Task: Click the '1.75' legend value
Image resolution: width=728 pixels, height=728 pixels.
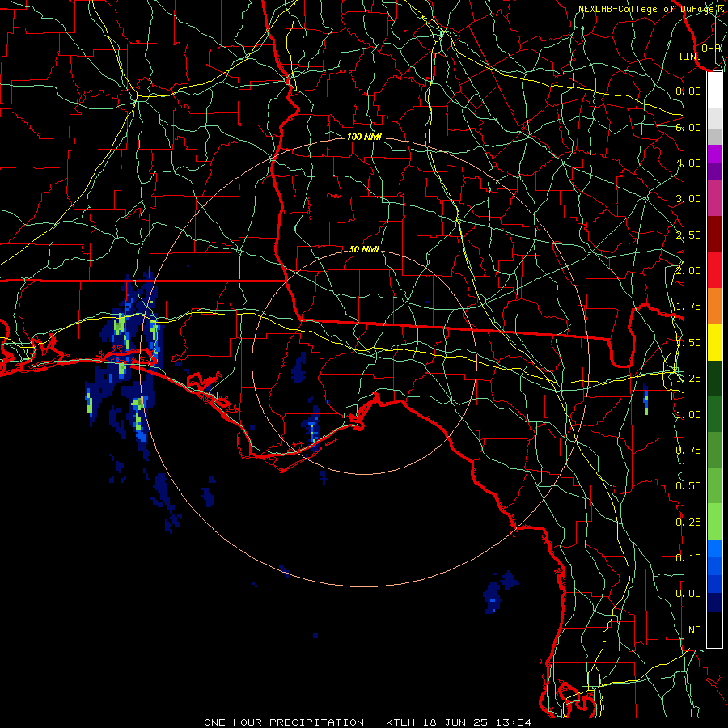Action: pyautogui.click(x=688, y=307)
